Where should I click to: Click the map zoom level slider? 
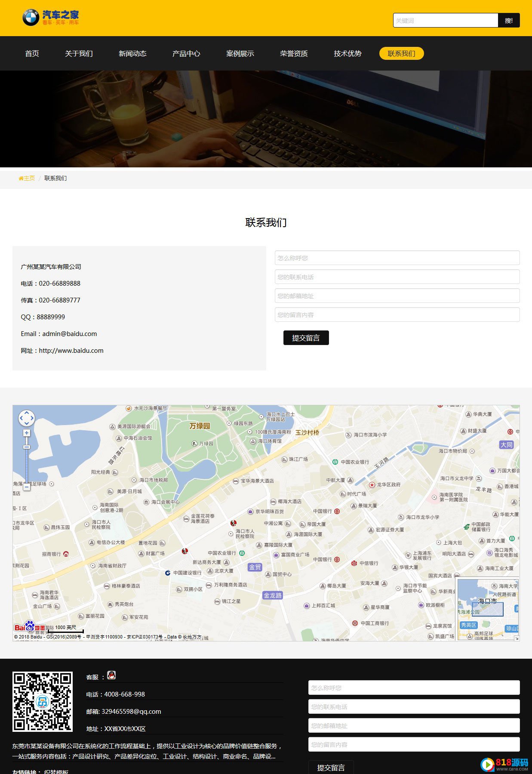27,460
